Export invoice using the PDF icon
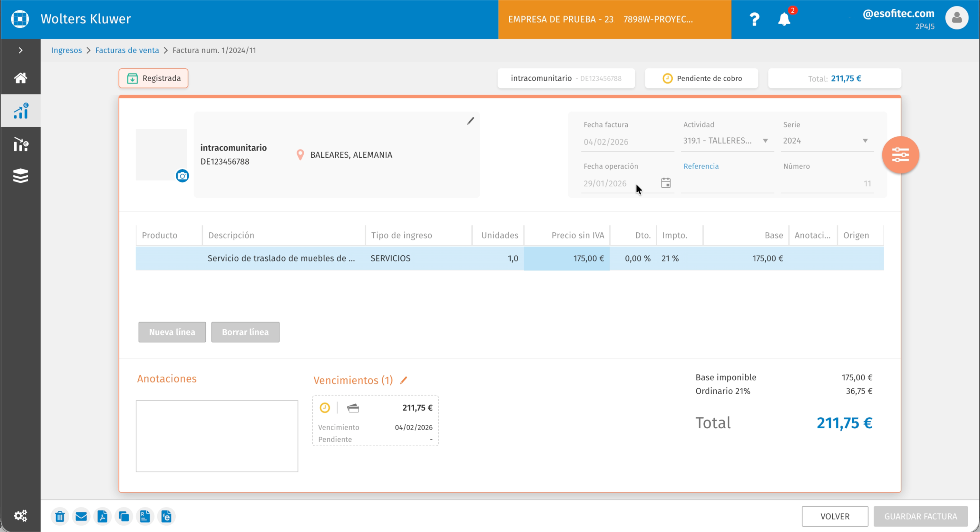The image size is (980, 532). [x=102, y=516]
